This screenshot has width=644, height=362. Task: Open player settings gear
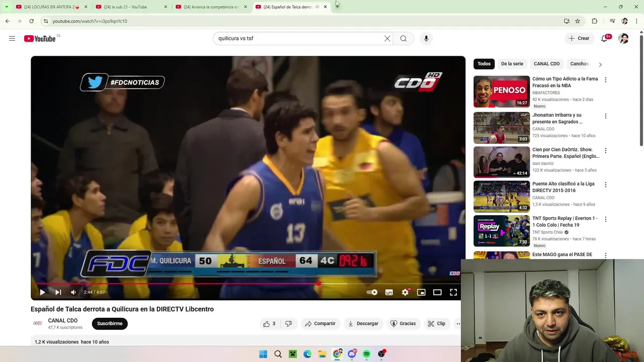point(405,292)
